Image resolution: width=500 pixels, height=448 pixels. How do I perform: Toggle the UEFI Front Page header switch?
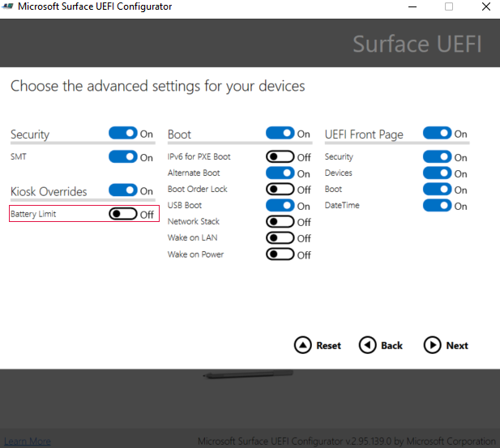click(x=437, y=133)
